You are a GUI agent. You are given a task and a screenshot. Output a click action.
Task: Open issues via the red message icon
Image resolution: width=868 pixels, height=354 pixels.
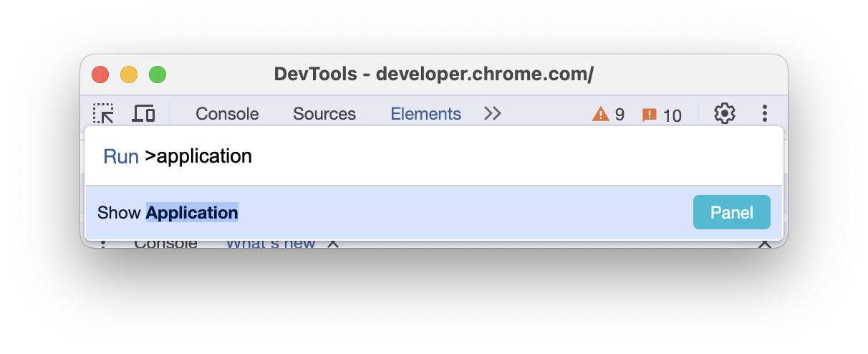(x=650, y=115)
